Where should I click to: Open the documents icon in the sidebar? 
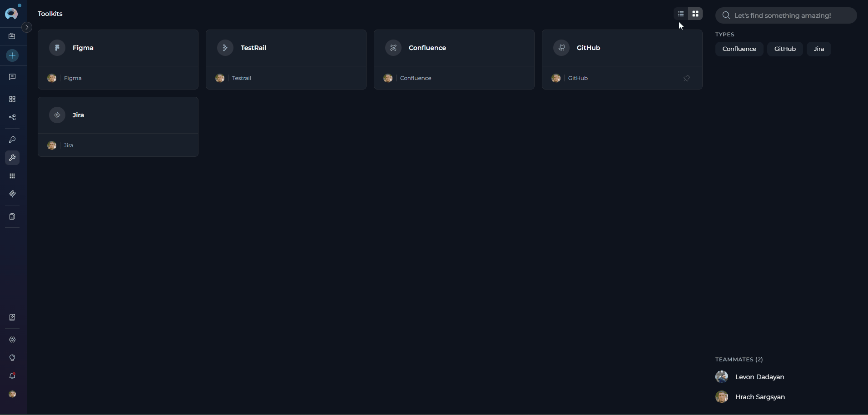[12, 216]
